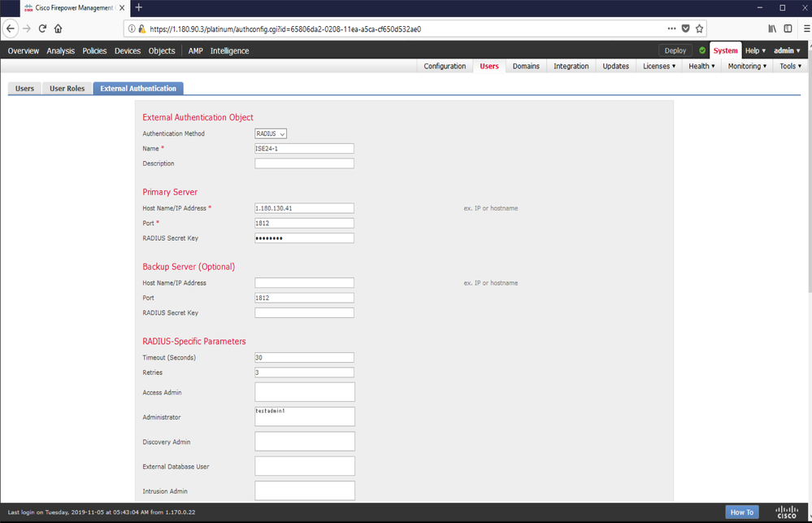The image size is (812, 523).
Task: Open the Authentication Method RADIUS dropdown
Action: coord(271,133)
